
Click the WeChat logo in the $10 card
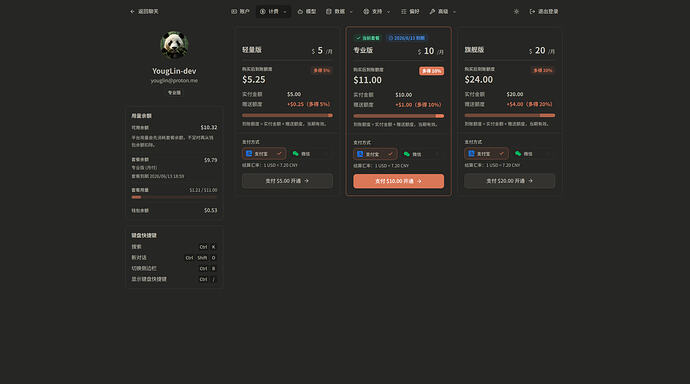click(407, 154)
